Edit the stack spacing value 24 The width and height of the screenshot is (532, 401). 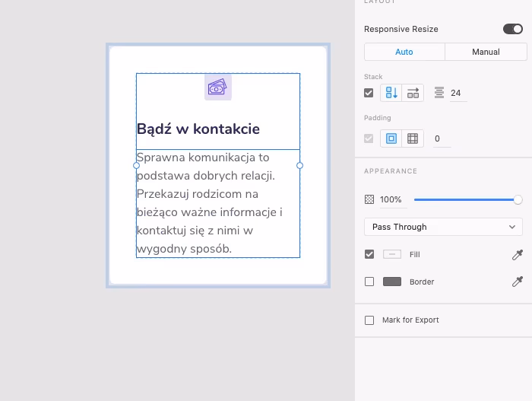[x=458, y=93]
